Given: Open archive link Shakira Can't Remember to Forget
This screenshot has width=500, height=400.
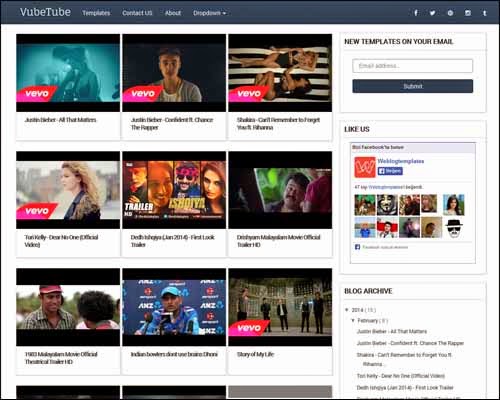Looking at the screenshot, I should (404, 359).
